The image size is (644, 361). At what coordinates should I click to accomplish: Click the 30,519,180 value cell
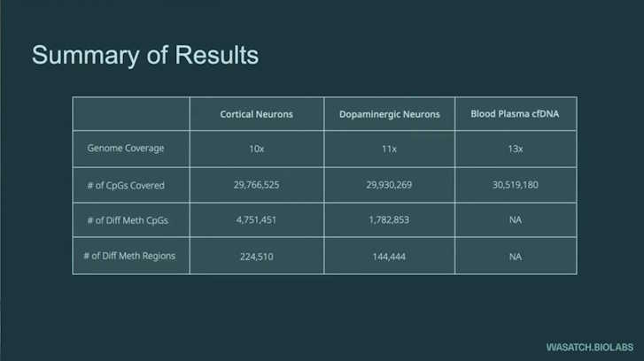point(516,185)
